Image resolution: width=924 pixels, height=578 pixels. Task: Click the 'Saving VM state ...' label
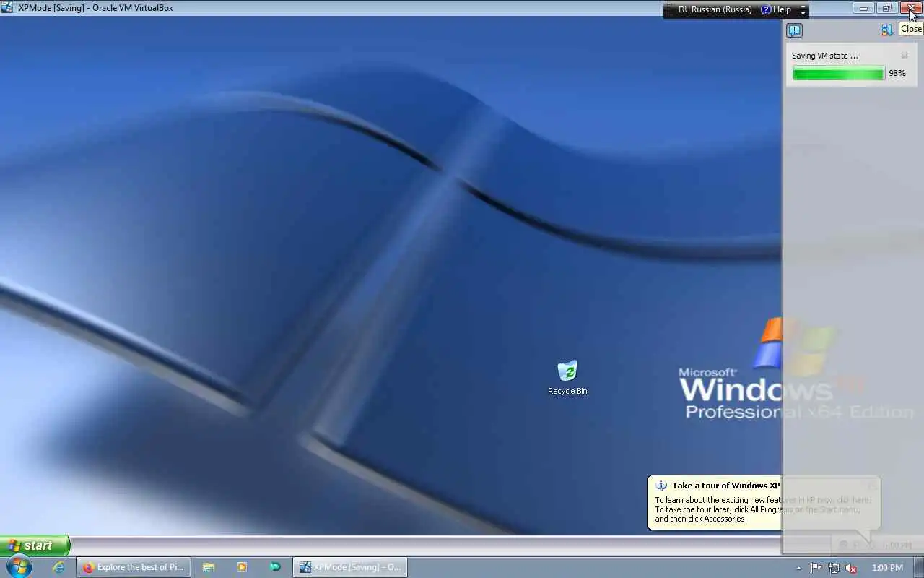pos(825,56)
